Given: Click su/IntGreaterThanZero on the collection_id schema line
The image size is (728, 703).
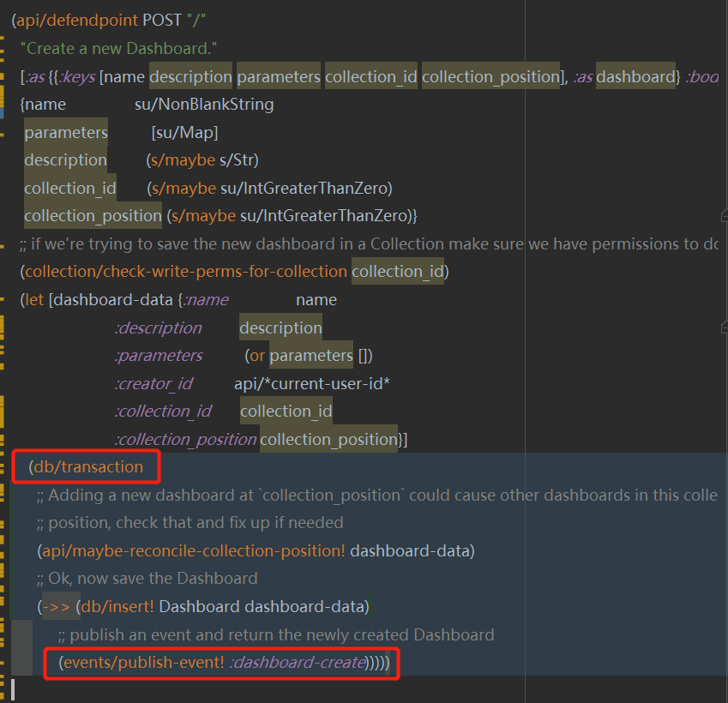Looking at the screenshot, I should (x=304, y=189).
